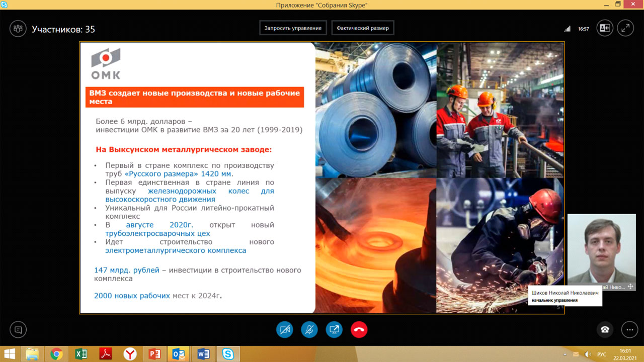
Task: Open the chat conversation bubble icon
Action: (18, 330)
